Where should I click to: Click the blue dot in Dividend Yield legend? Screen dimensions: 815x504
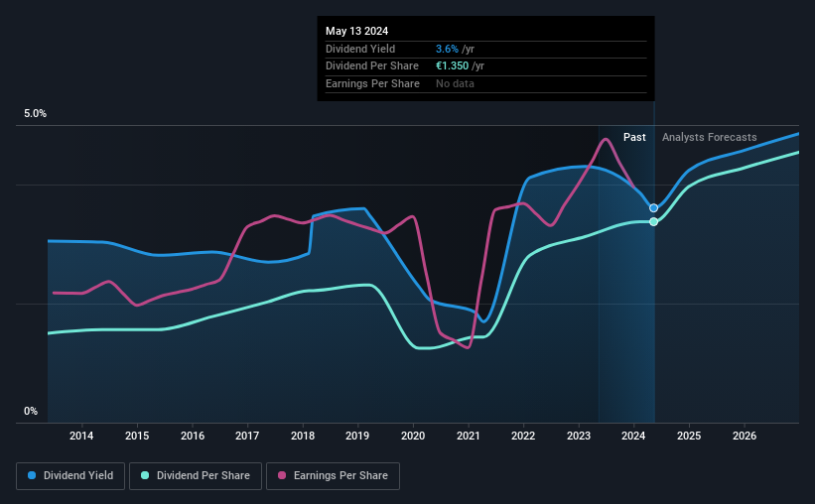[32, 475]
